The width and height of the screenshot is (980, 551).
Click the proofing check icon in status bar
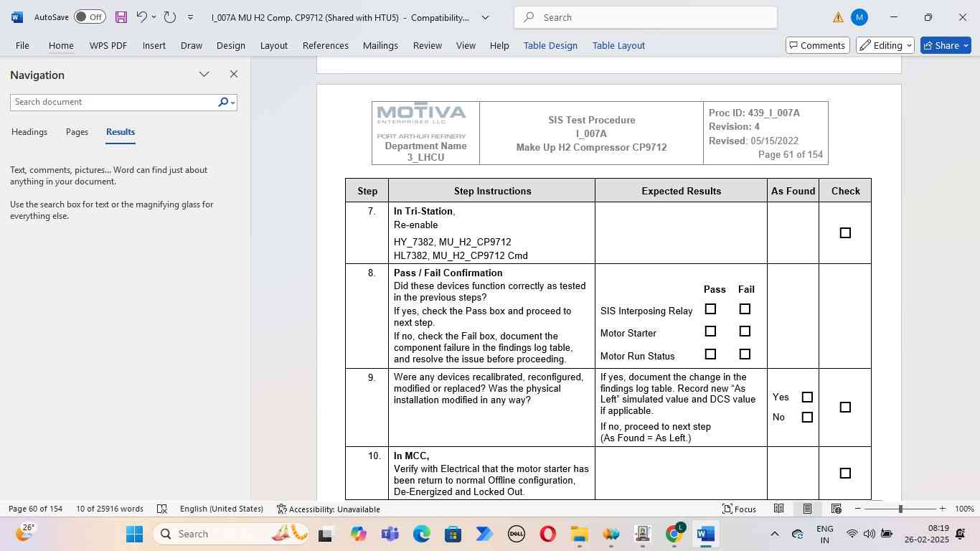(x=162, y=509)
